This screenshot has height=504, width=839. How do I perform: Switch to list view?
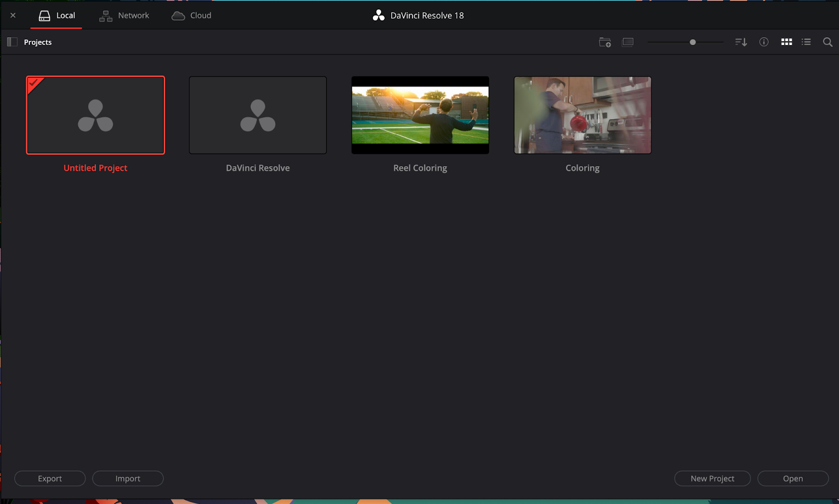[806, 42]
